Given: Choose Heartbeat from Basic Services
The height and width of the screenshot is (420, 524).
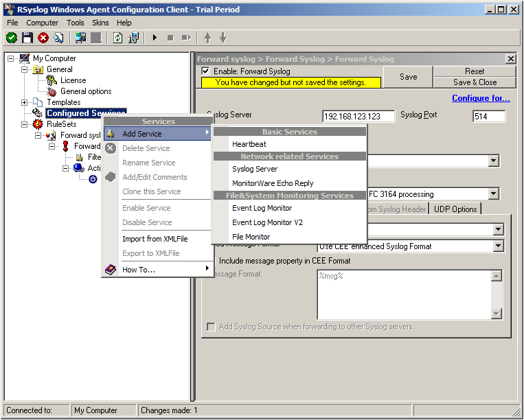Looking at the screenshot, I should [290, 144].
